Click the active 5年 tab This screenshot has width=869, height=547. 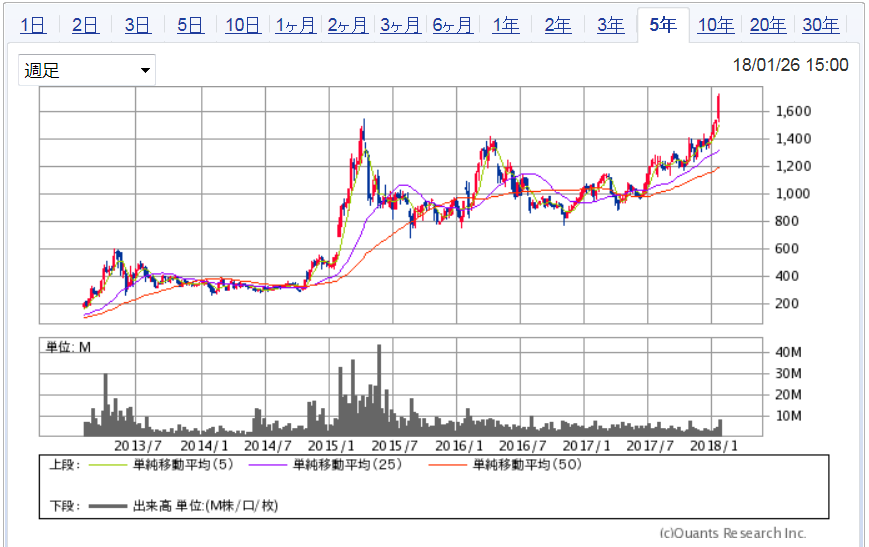pos(663,25)
